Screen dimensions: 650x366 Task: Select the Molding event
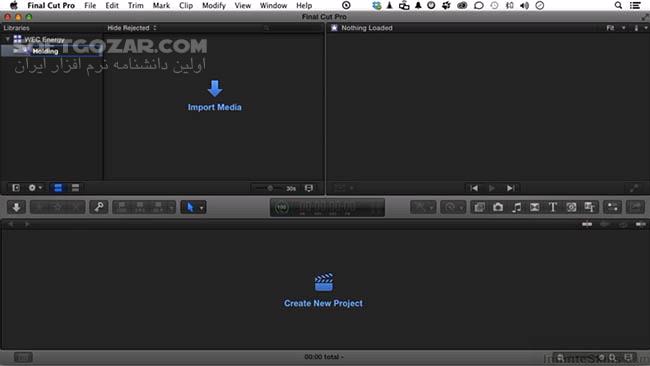click(x=45, y=51)
